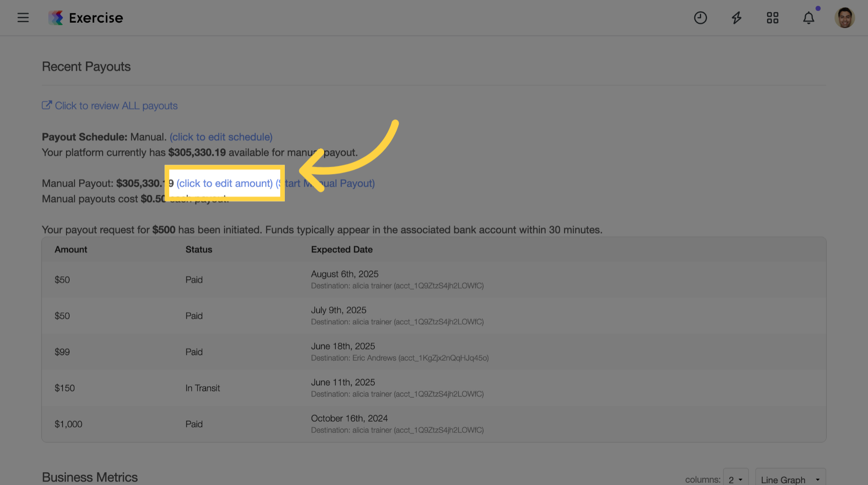Click the Paid status in June 18th row
This screenshot has width=868, height=485.
click(x=194, y=352)
